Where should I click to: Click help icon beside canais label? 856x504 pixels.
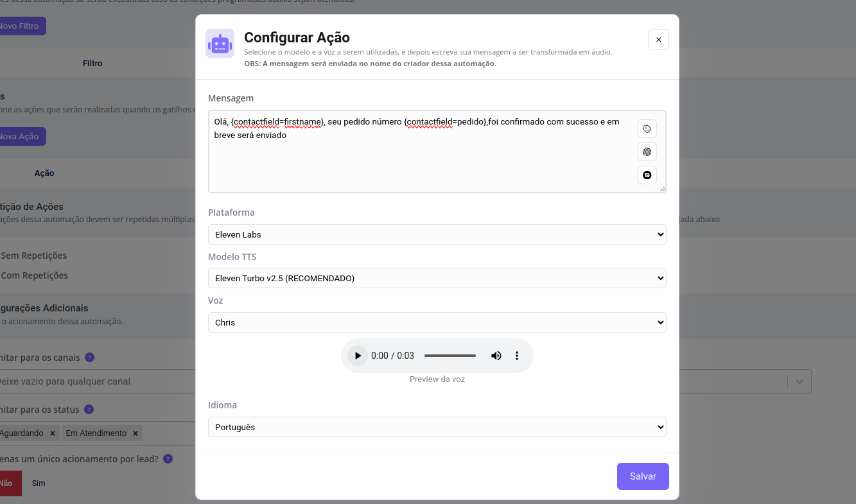tap(90, 358)
